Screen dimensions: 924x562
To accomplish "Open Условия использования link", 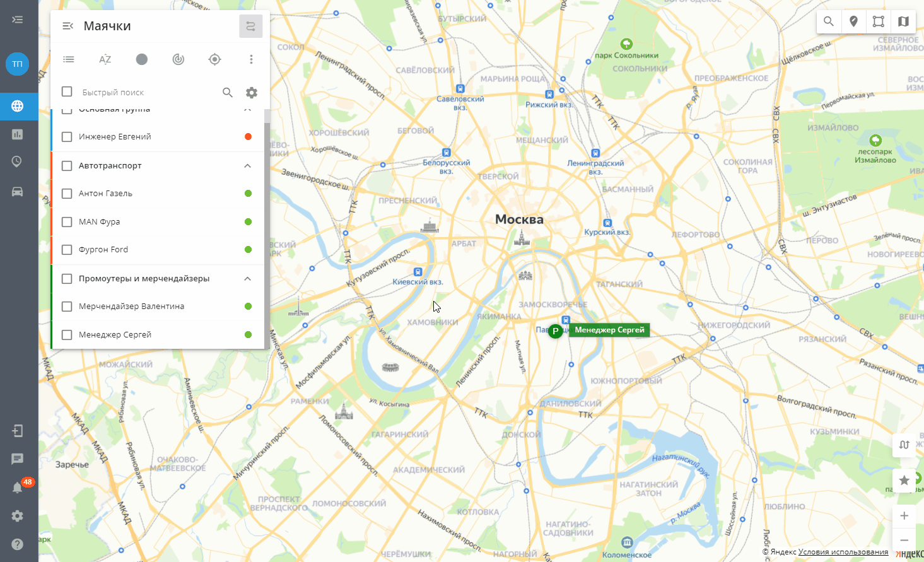I will 843,552.
